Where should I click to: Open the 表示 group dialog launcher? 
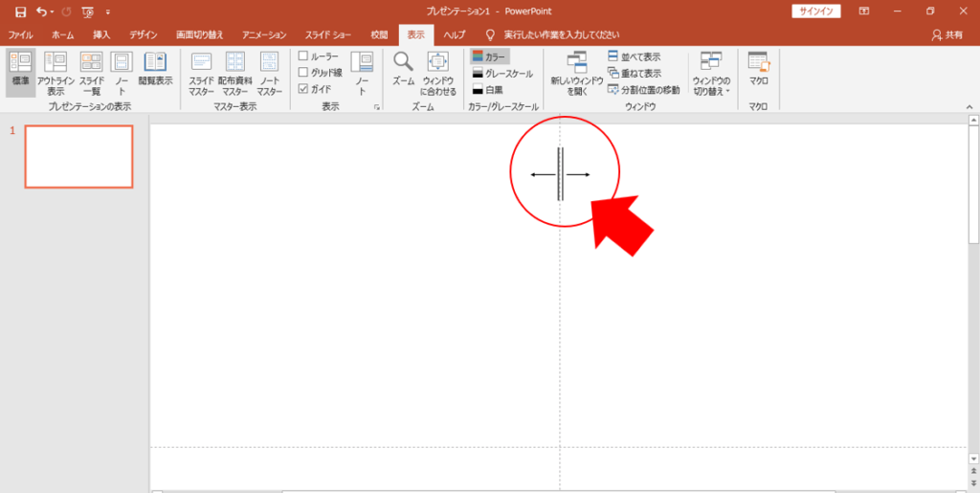click(376, 108)
